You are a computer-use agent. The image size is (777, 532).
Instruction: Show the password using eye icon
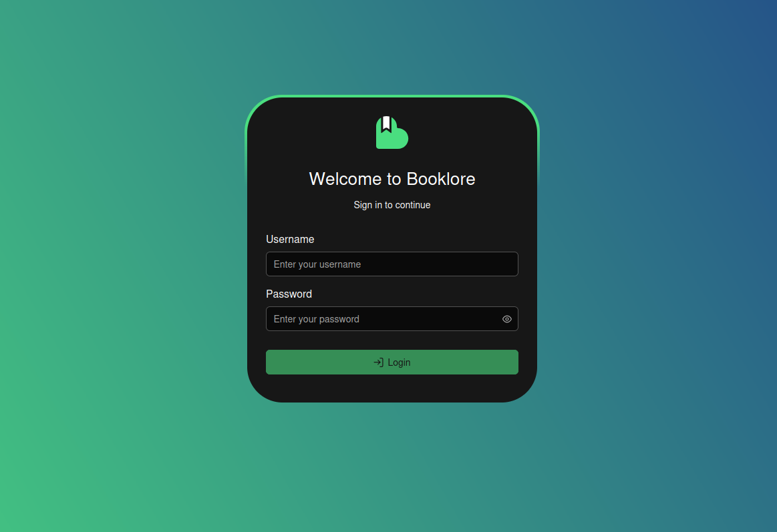pos(507,319)
